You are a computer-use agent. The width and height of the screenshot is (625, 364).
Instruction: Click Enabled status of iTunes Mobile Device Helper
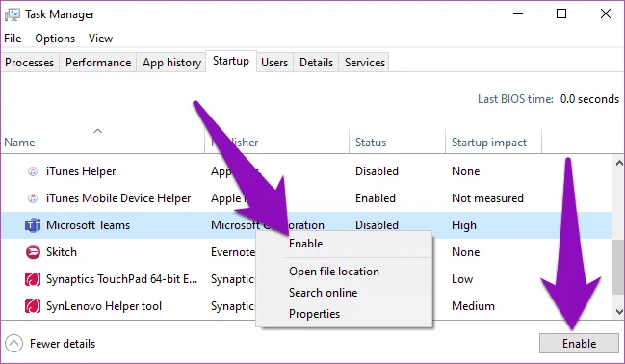tap(375, 198)
